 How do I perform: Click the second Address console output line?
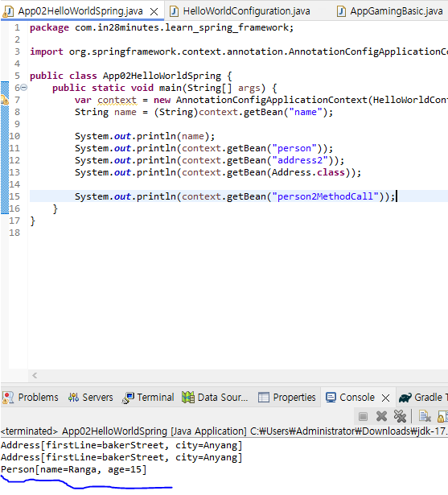point(121,457)
